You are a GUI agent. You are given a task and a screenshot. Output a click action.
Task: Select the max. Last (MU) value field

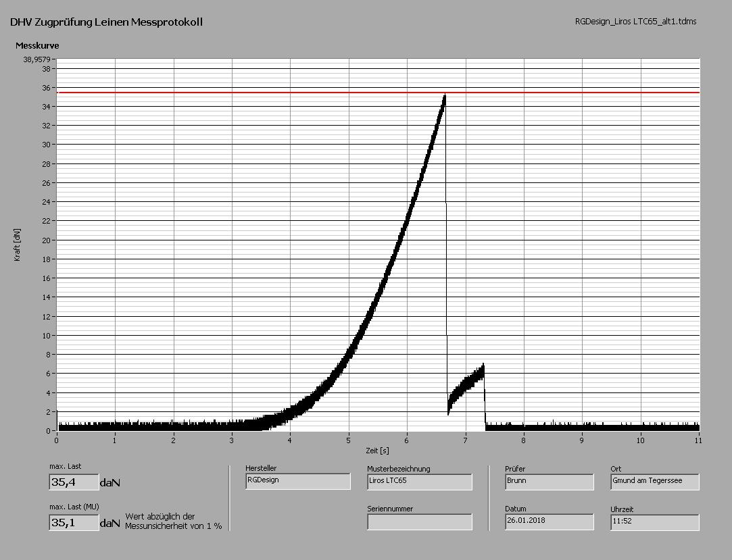coord(73,523)
